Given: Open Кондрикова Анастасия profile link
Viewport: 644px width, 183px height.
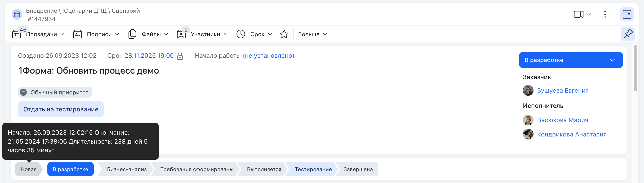Looking at the screenshot, I should (572, 134).
